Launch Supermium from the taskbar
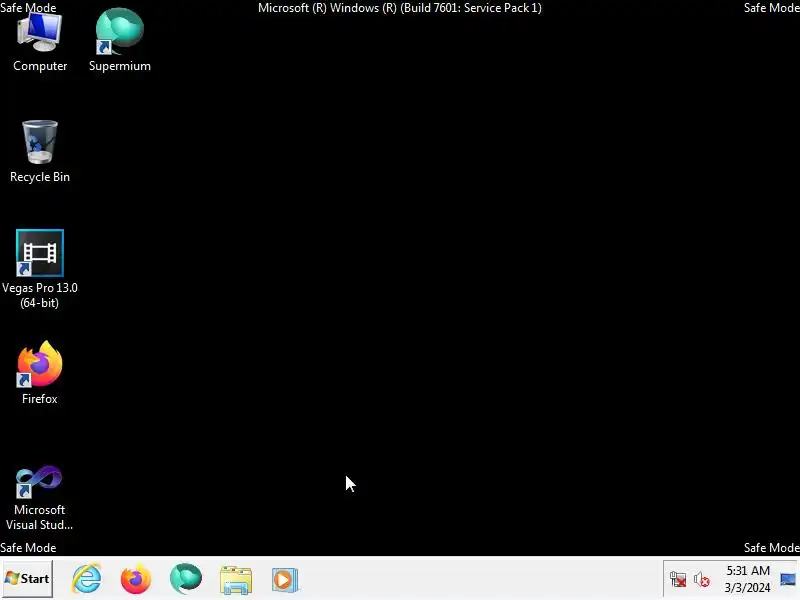Viewport: 800px width, 600px height. click(x=186, y=579)
